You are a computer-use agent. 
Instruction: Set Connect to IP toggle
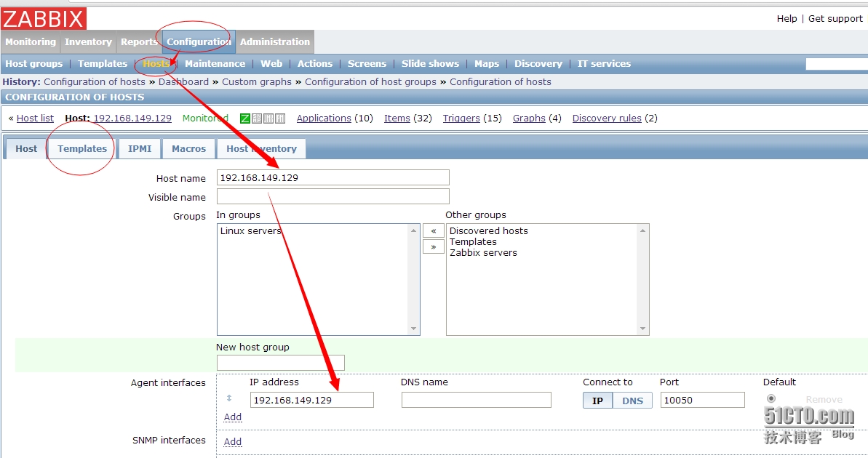pyautogui.click(x=597, y=401)
